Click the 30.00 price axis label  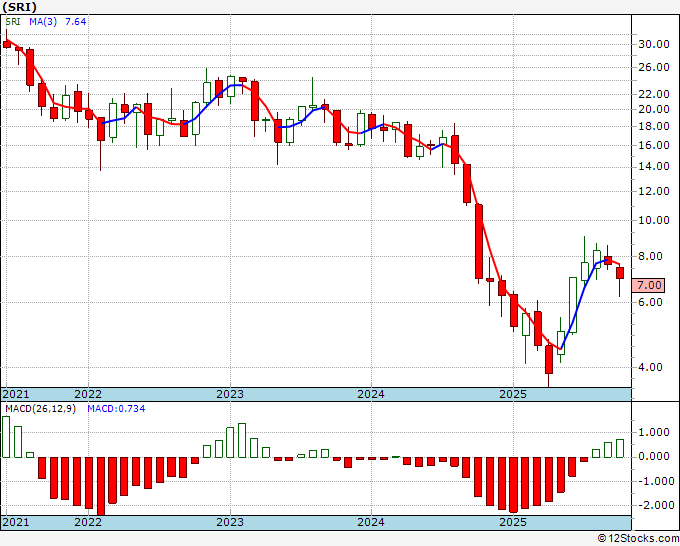pyautogui.click(x=654, y=44)
